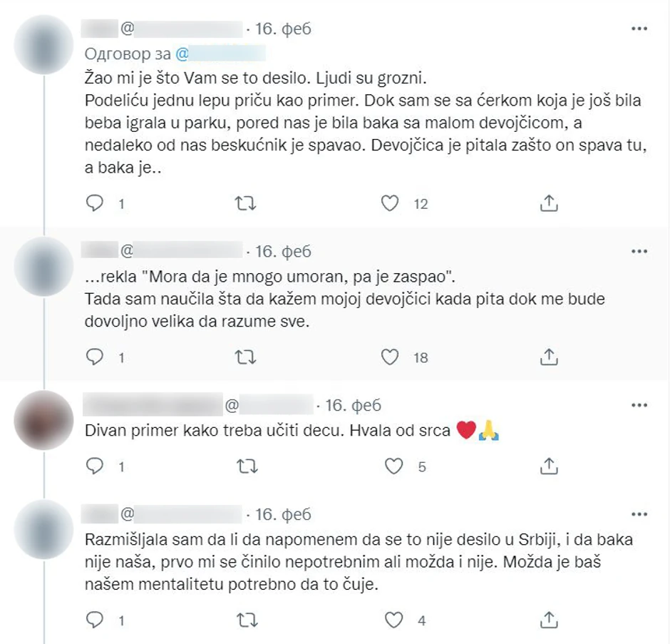This screenshot has width=670, height=644.
Task: Reply to the first tweet about the park story
Action: [x=94, y=203]
